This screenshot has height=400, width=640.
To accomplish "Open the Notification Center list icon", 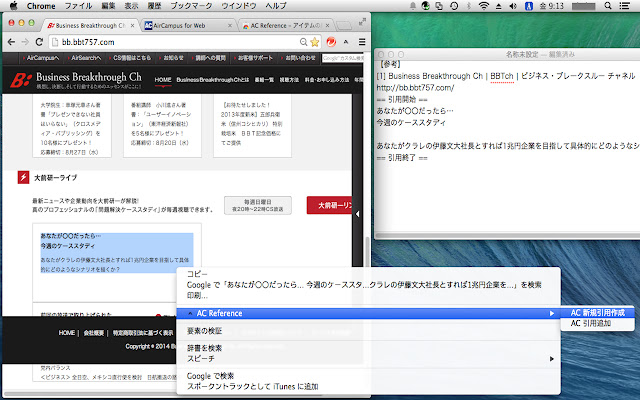I will [624, 6].
